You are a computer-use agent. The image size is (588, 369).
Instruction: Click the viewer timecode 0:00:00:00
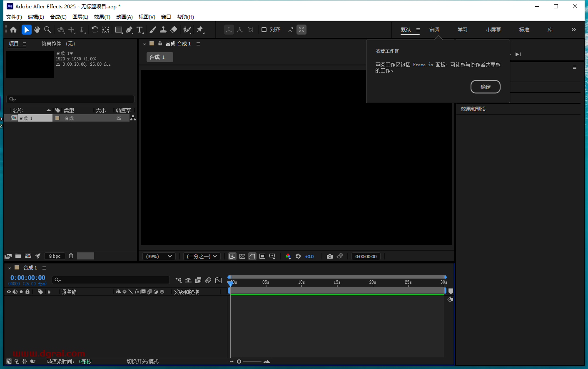click(366, 257)
